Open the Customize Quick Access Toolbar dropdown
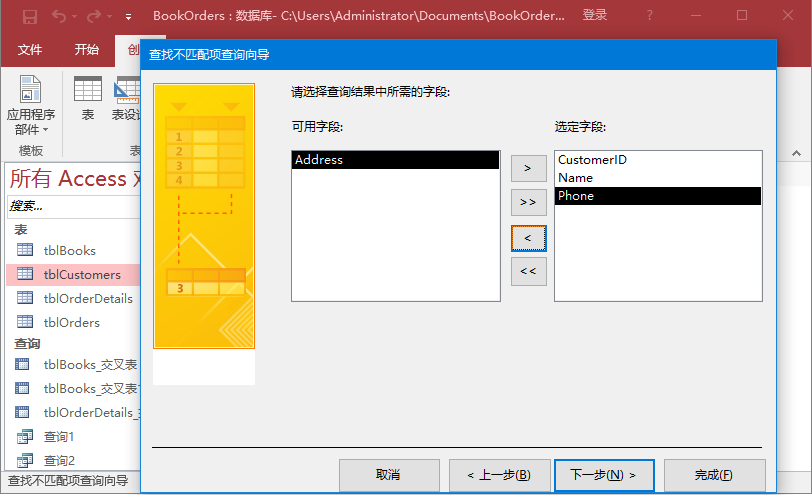This screenshot has height=495, width=812. [x=128, y=17]
